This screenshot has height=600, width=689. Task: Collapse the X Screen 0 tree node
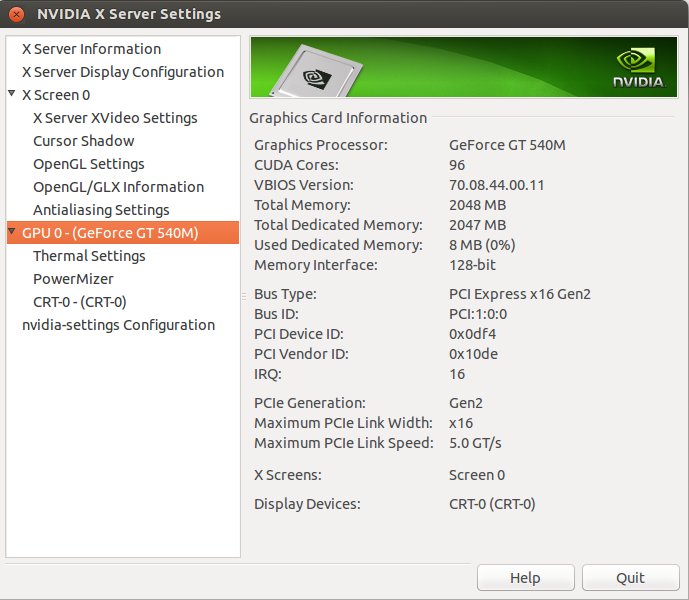[x=12, y=93]
